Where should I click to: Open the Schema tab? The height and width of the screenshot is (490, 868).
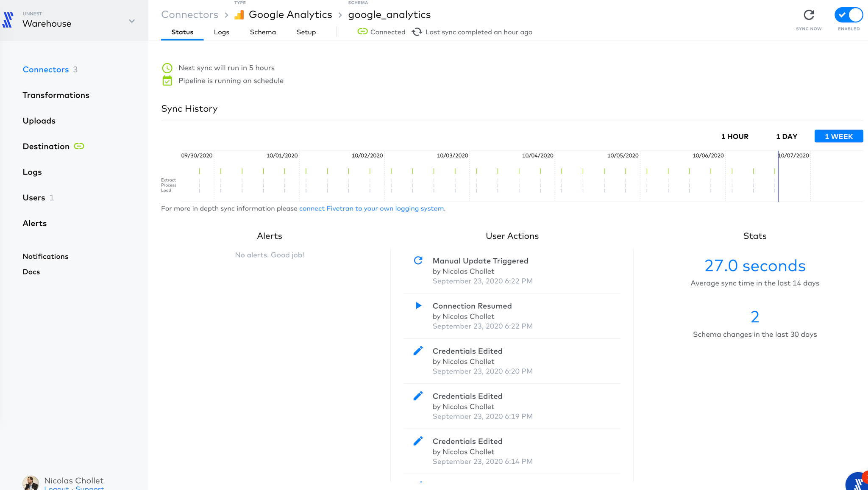click(x=263, y=32)
